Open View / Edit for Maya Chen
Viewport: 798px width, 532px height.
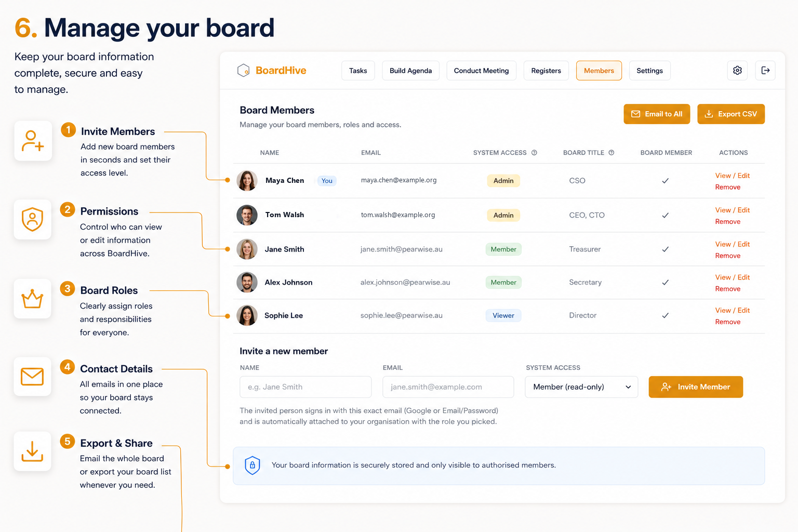[x=732, y=176]
